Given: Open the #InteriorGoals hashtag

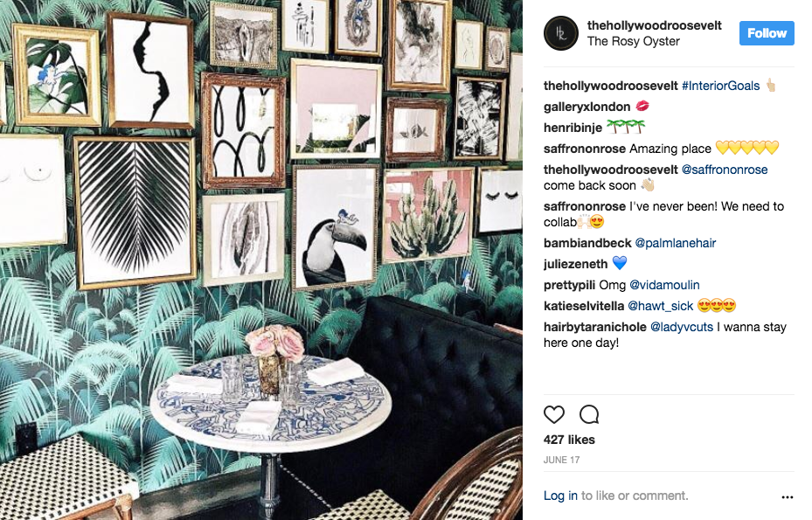Looking at the screenshot, I should coord(720,86).
